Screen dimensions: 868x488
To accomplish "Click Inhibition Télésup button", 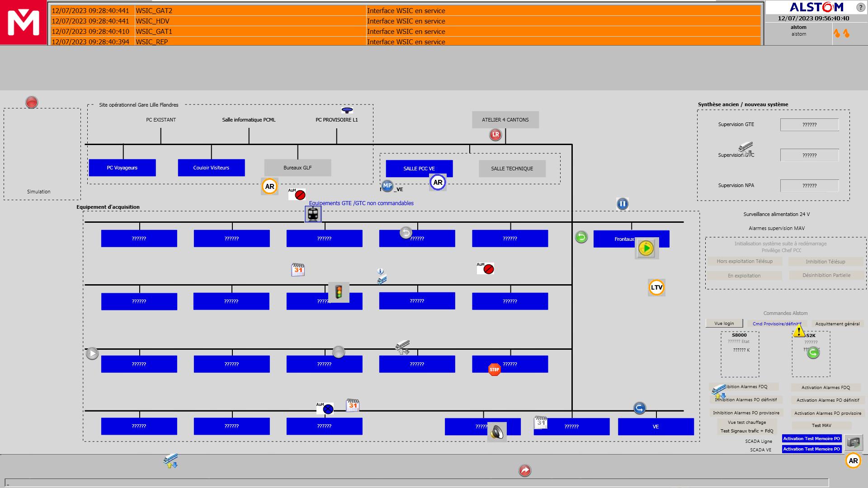I will coord(825,262).
